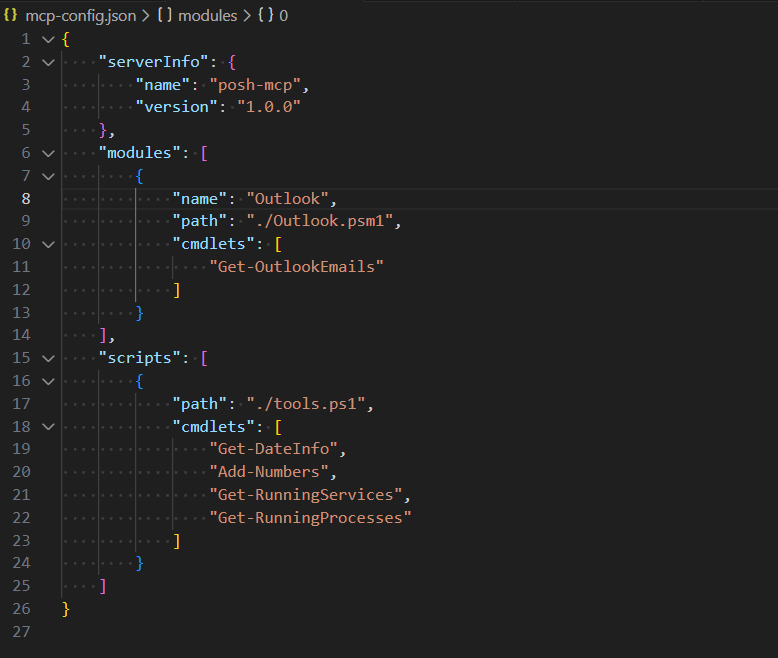The image size is (778, 658).
Task: Click the closing bracket on line 12
Action: 177,290
